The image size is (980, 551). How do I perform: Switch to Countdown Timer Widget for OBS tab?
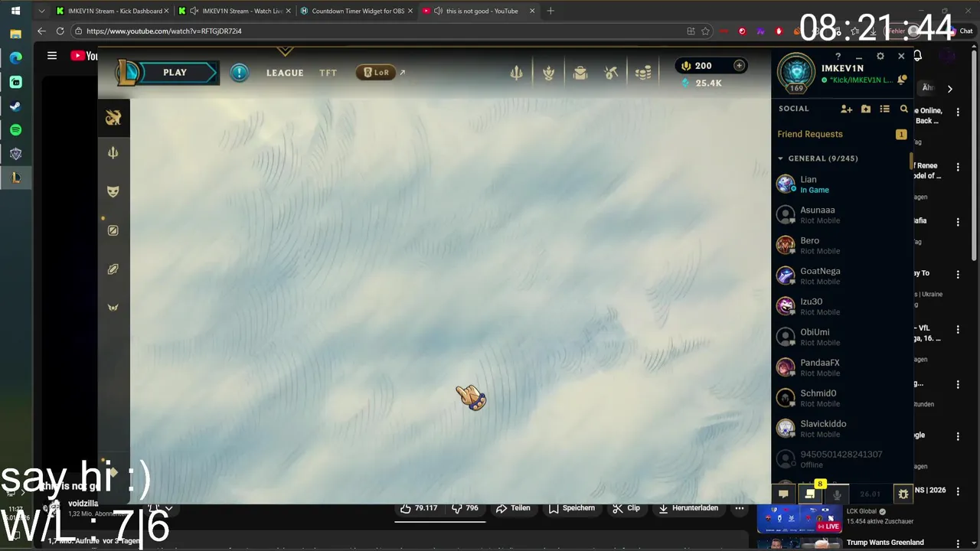pos(357,11)
